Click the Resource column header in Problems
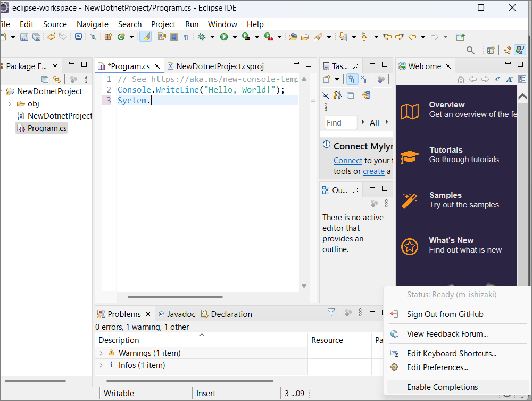The height and width of the screenshot is (401, 532). (x=339, y=340)
